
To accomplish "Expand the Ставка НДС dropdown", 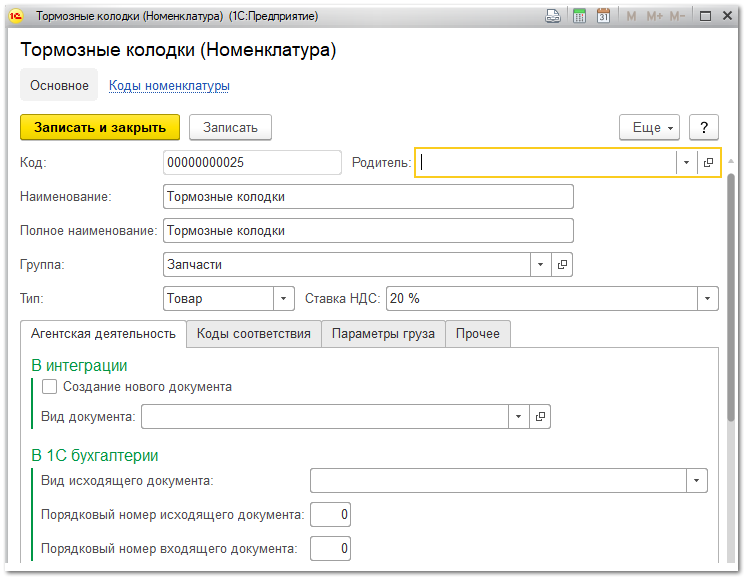I will coord(708,298).
